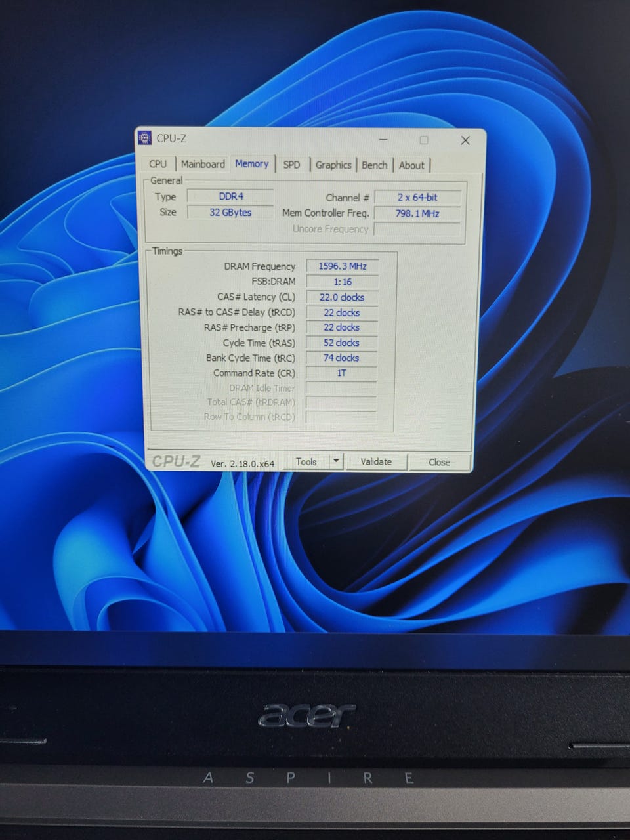The width and height of the screenshot is (630, 840).
Task: Click the 'Bank Cycle Time (tRC)' label
Action: 251,358
